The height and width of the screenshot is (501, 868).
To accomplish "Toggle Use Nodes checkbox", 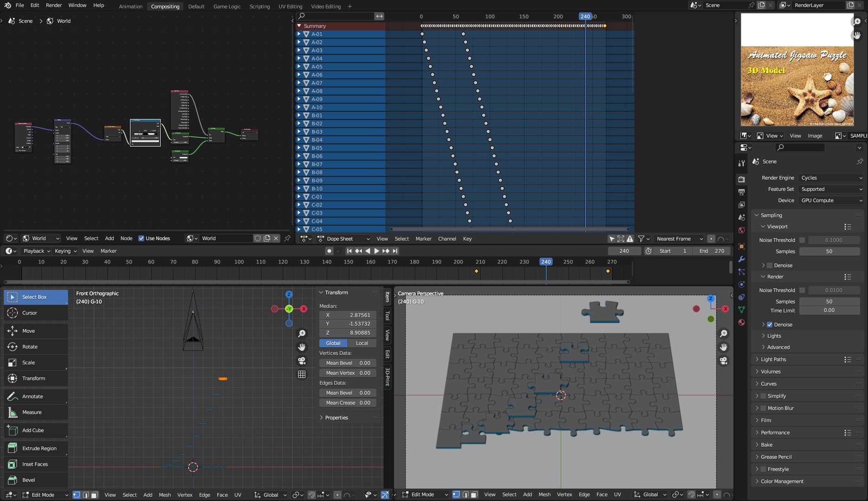I will click(141, 238).
